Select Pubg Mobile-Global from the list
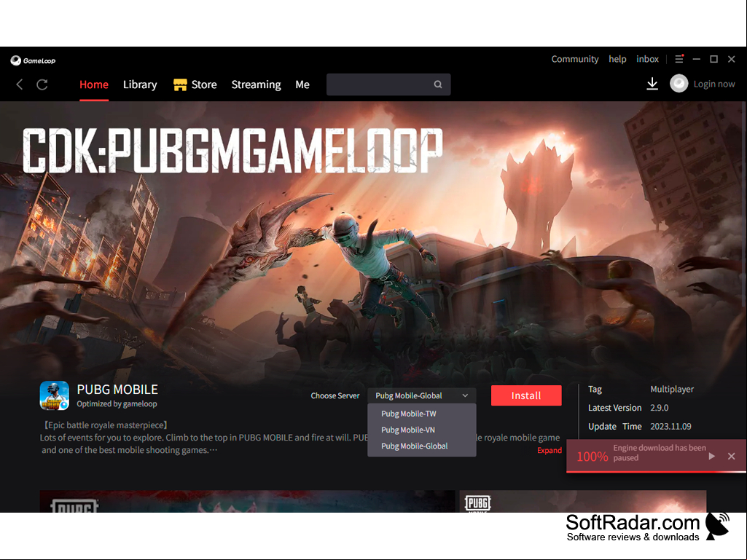Viewport: 747px width, 560px height. pyautogui.click(x=422, y=446)
